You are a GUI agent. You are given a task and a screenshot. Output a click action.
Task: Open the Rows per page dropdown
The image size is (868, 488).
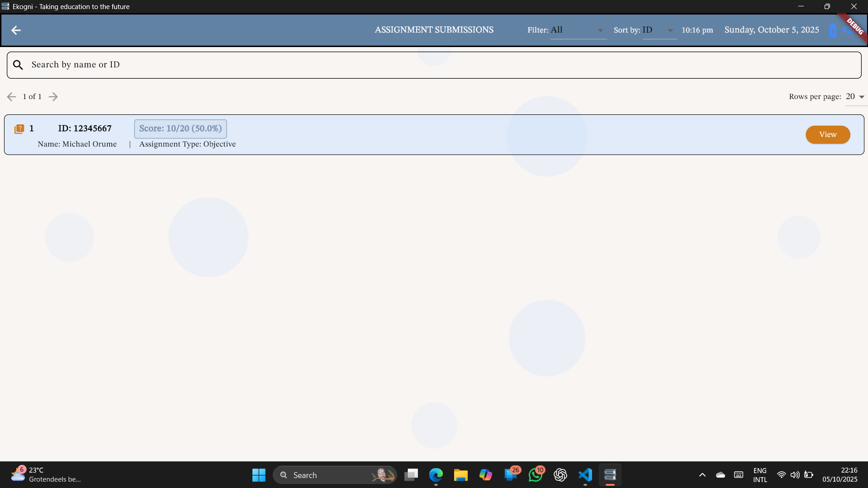(855, 96)
